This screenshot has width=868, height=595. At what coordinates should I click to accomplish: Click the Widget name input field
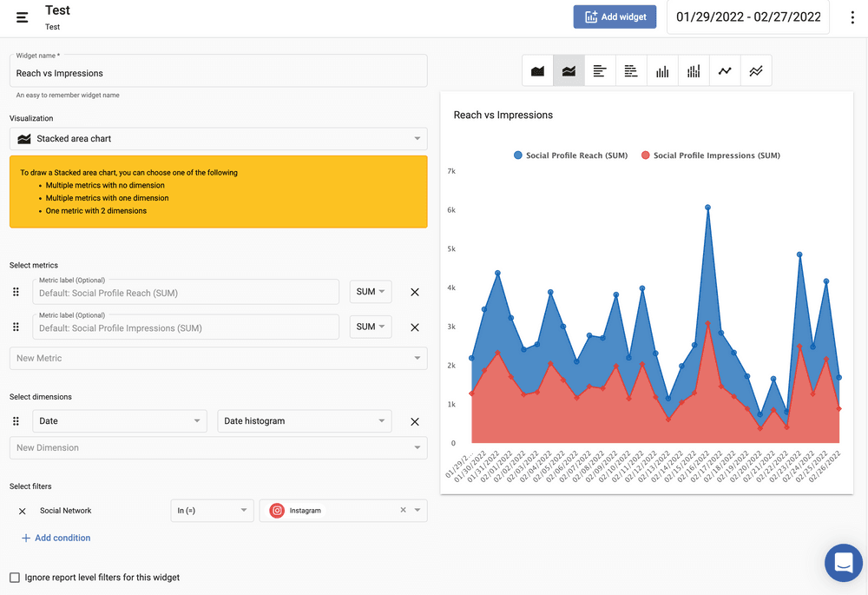218,74
